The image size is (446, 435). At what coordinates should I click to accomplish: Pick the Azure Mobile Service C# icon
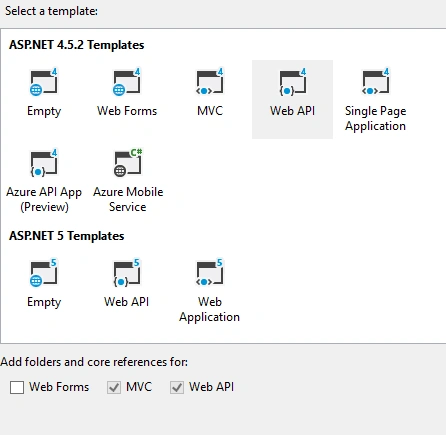click(128, 163)
